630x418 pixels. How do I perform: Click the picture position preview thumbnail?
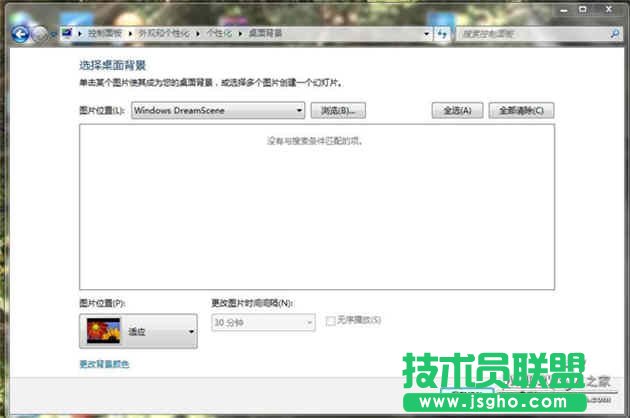tap(104, 330)
